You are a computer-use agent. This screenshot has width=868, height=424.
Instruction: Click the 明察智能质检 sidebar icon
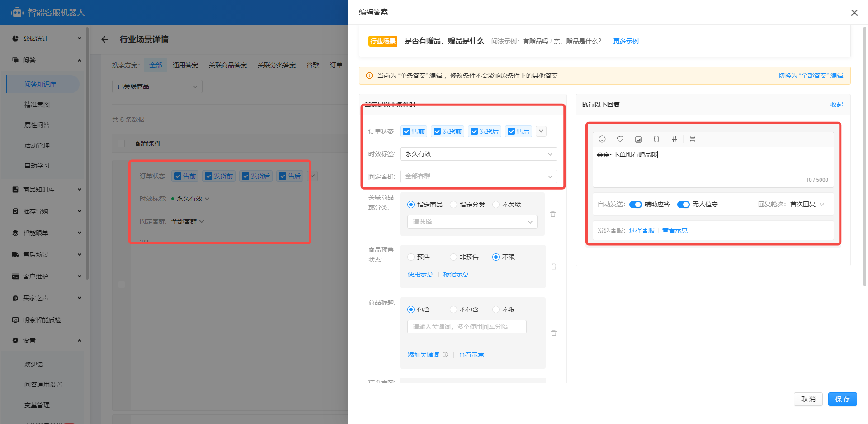coord(15,320)
